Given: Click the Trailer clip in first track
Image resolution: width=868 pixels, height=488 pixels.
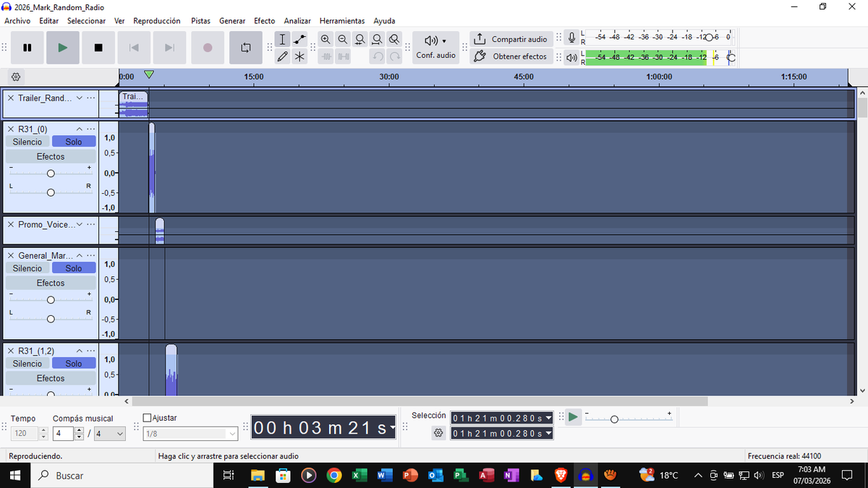Looking at the screenshot, I should coord(133,104).
